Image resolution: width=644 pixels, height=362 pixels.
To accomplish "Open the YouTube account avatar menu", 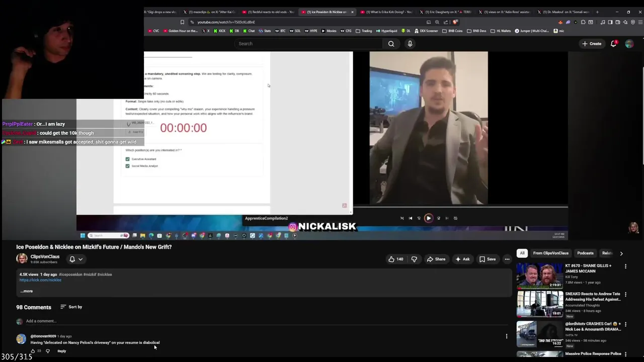I will click(629, 44).
